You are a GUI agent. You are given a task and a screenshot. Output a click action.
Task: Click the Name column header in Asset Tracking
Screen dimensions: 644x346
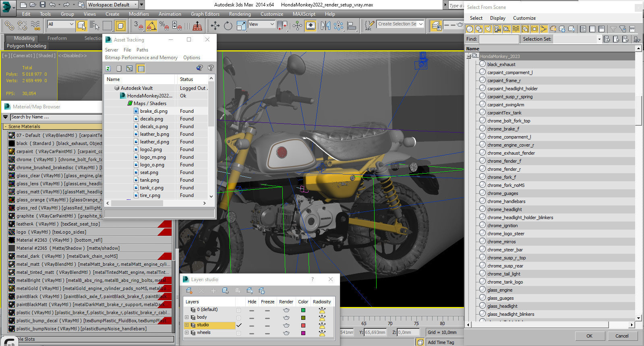pos(140,79)
